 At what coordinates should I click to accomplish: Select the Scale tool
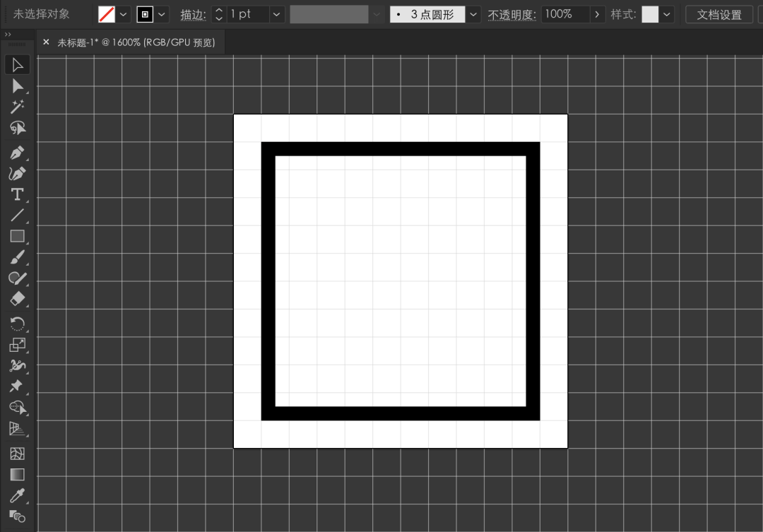pos(18,345)
